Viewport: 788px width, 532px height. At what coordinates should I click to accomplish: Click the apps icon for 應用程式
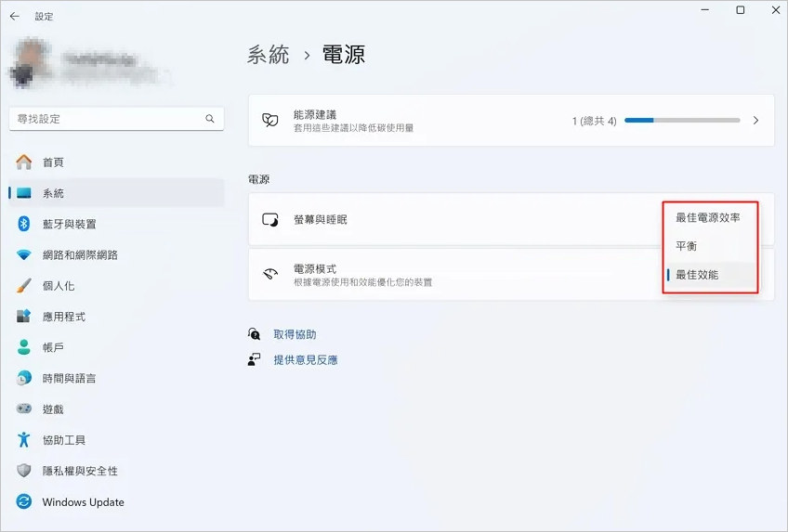[x=23, y=317]
